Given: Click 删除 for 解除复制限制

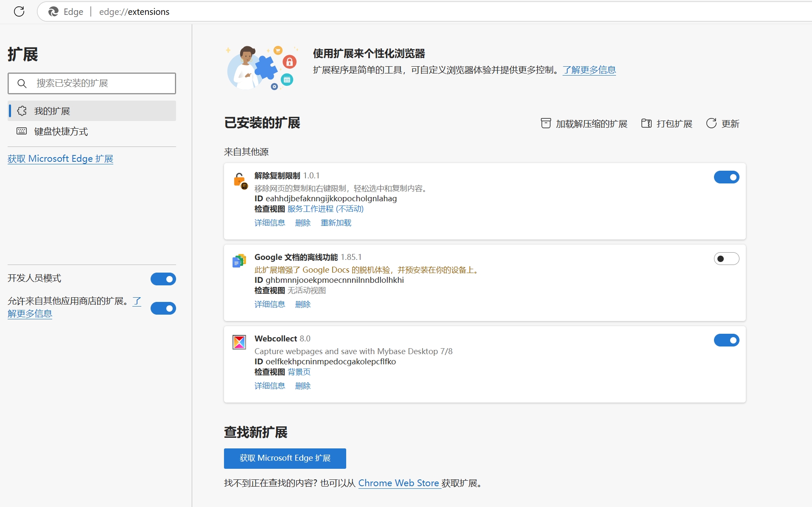Looking at the screenshot, I should (303, 223).
